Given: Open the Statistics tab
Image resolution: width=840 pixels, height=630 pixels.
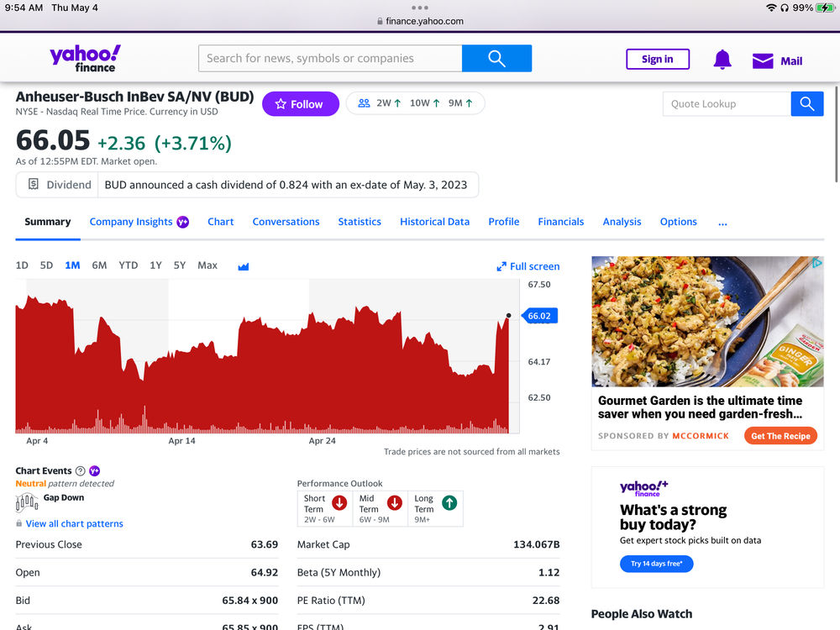Looking at the screenshot, I should [x=360, y=221].
